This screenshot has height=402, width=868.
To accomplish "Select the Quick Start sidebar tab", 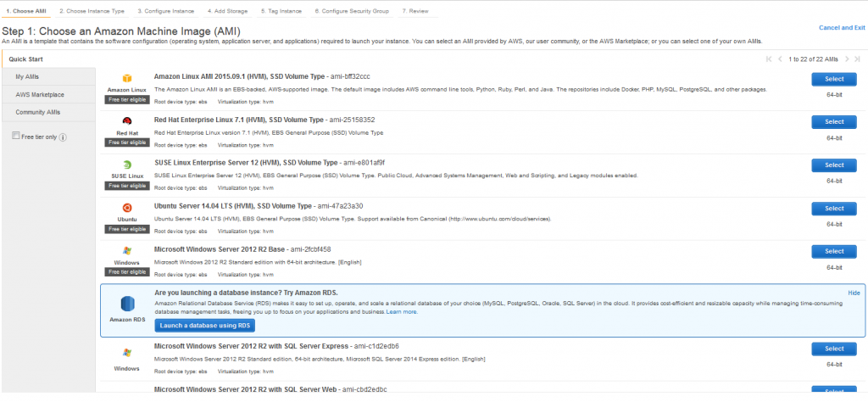I will pos(48,59).
